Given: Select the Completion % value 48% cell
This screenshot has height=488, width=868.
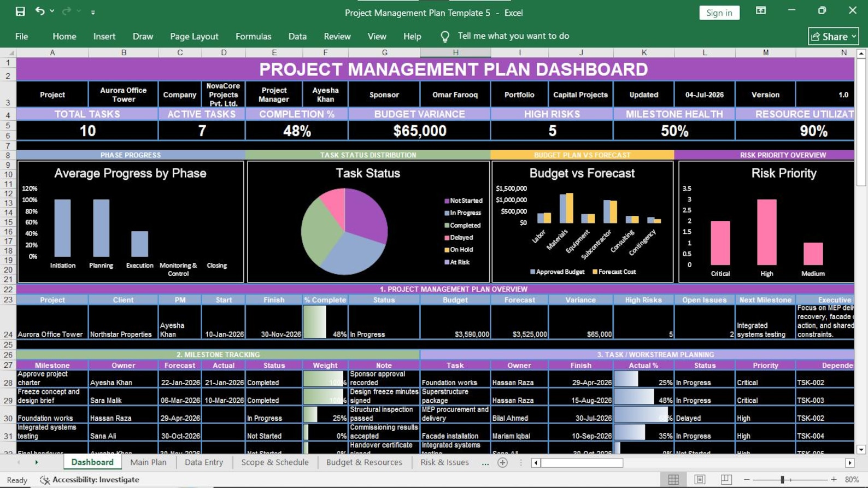Looking at the screenshot, I should pos(297,131).
